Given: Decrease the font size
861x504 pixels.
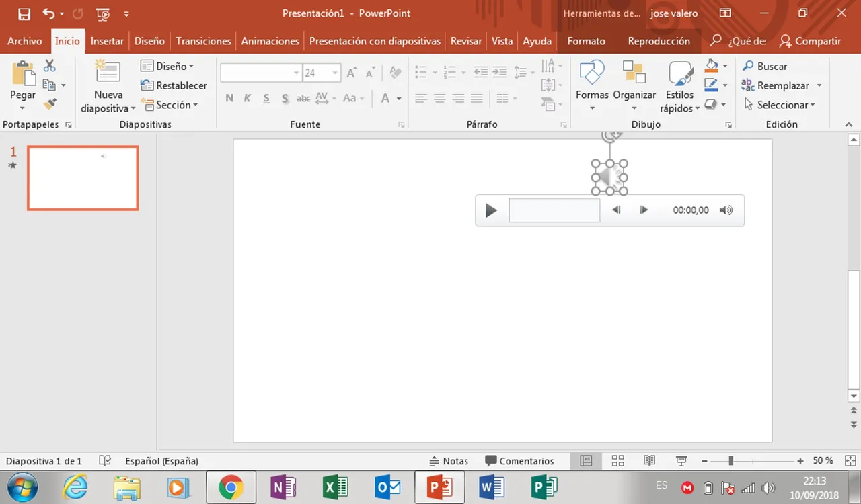Looking at the screenshot, I should 371,73.
